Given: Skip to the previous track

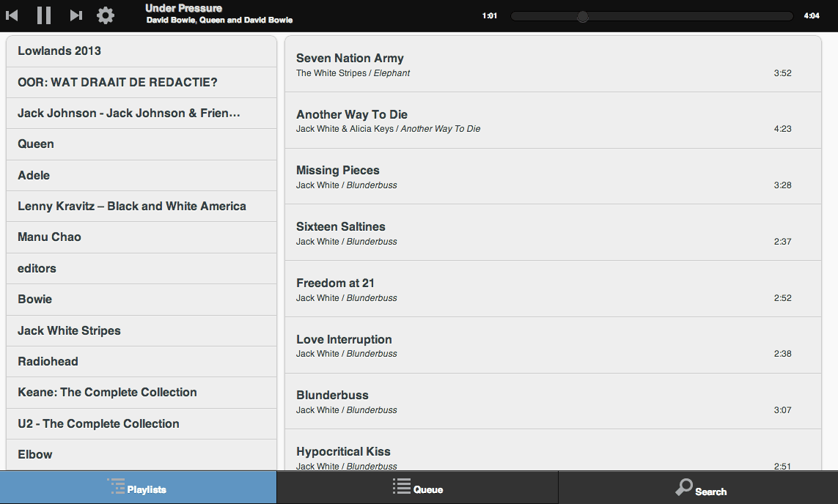Looking at the screenshot, I should tap(12, 15).
